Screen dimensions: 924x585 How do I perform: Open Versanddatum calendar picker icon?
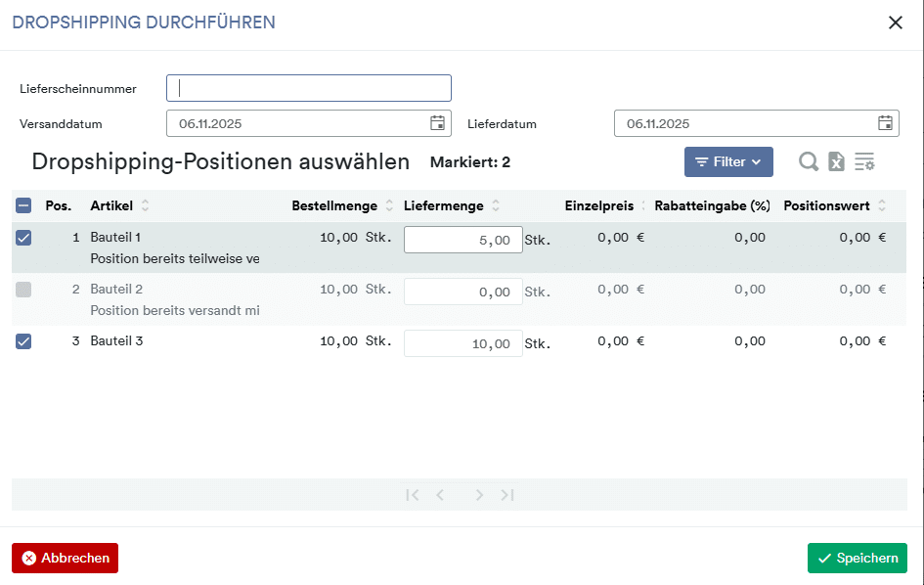[x=438, y=123]
